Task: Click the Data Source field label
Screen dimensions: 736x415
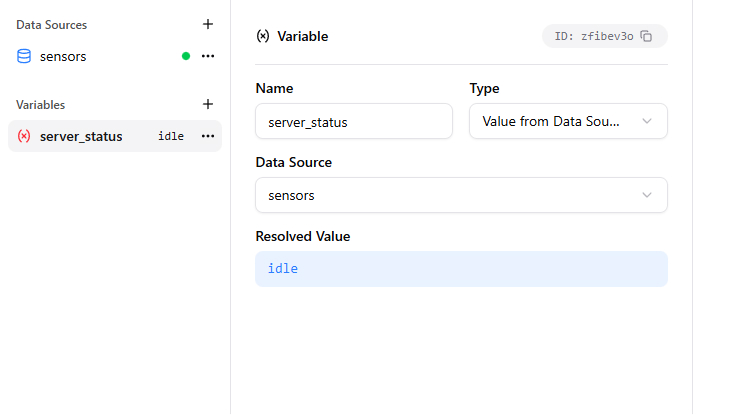Action: click(x=293, y=162)
